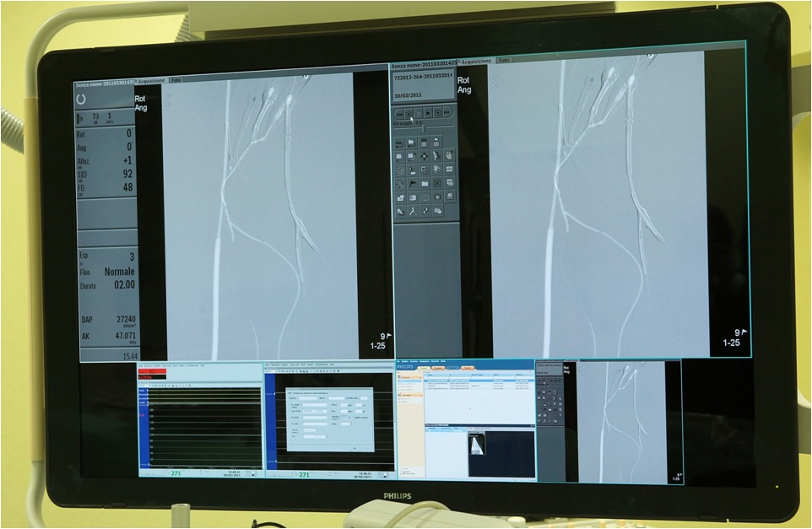This screenshot has height=529, width=812.
Task: Click the hand-shaped tool icon
Action: coord(450,156)
